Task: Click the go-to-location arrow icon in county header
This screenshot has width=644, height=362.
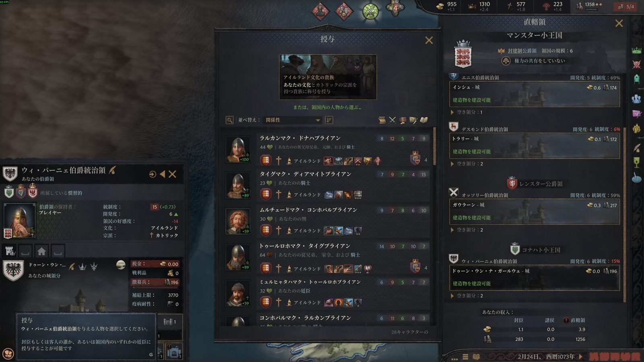Action: pyautogui.click(x=152, y=174)
